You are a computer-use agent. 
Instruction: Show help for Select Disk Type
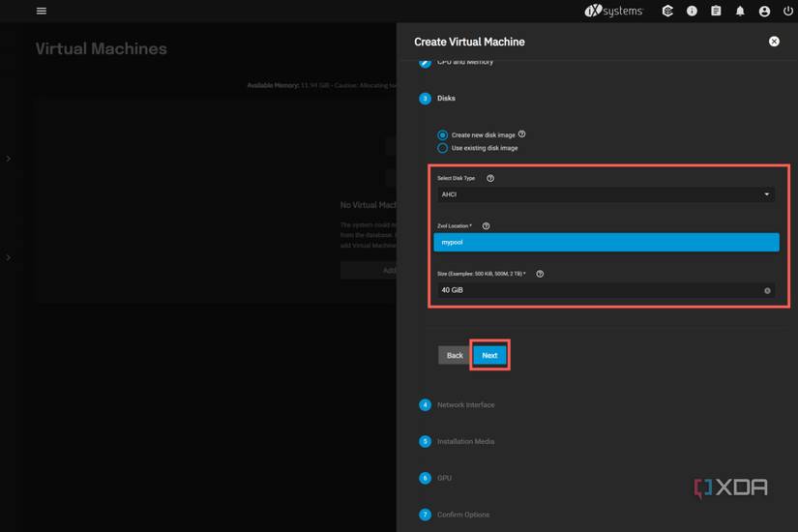(x=490, y=178)
